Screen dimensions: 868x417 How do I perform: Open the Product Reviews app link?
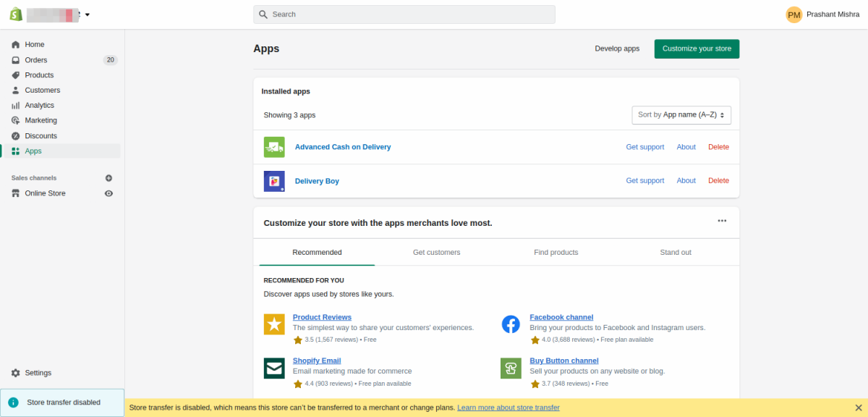click(x=322, y=317)
